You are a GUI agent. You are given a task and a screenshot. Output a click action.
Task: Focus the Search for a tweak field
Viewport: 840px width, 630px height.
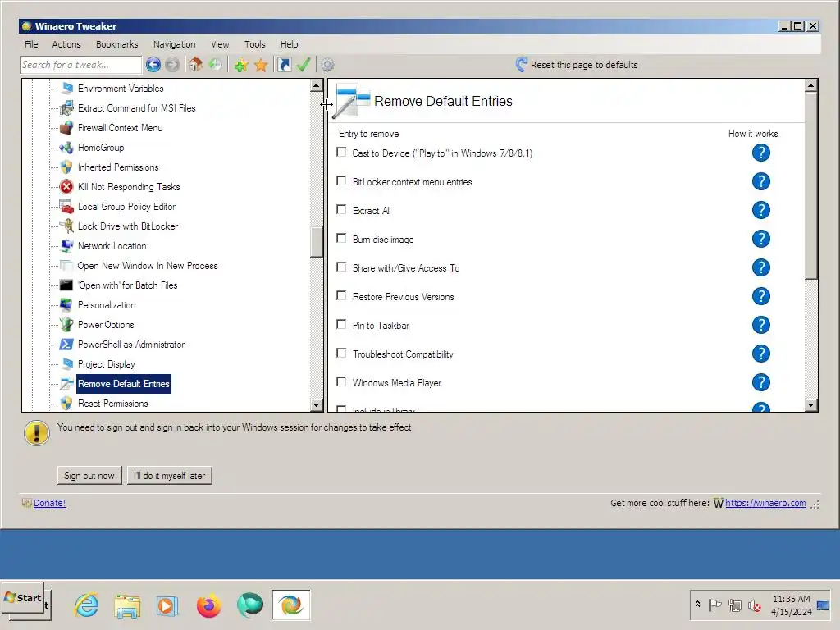pyautogui.click(x=81, y=65)
